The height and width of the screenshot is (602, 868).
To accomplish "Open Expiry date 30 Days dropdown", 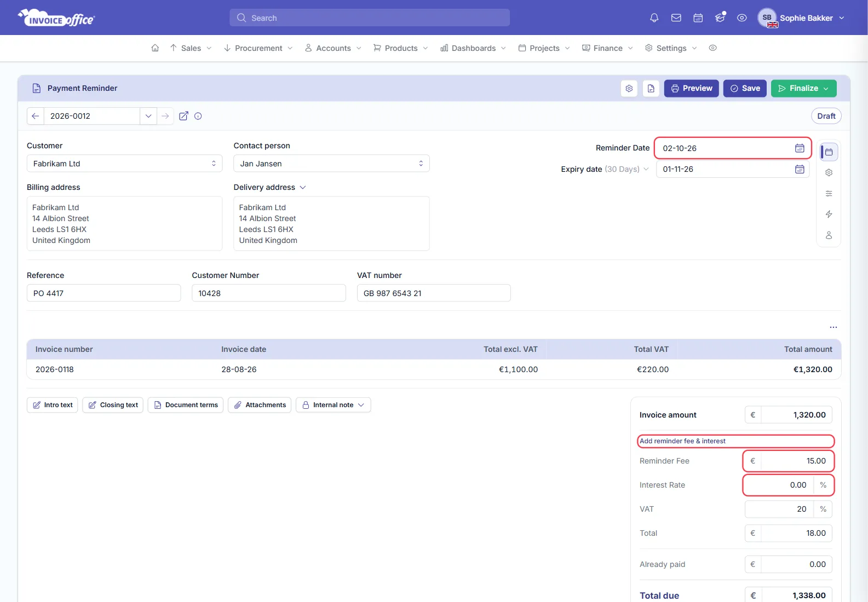I will click(x=626, y=169).
